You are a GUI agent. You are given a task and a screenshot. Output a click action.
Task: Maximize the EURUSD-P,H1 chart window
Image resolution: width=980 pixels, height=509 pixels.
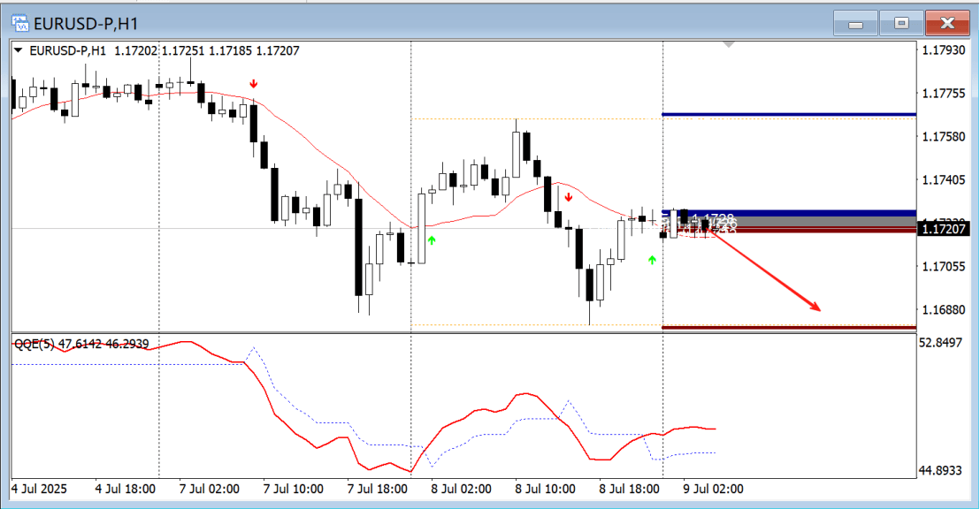[900, 24]
